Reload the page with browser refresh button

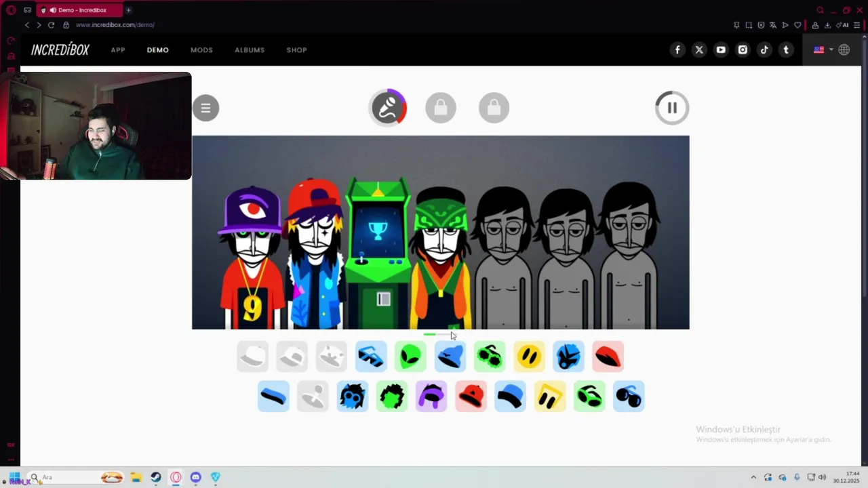click(x=51, y=25)
